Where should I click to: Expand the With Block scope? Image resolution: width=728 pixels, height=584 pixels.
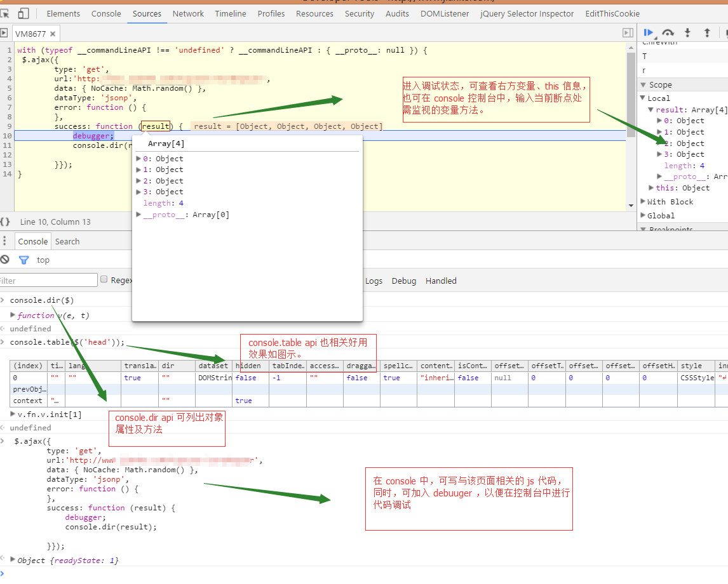[643, 201]
